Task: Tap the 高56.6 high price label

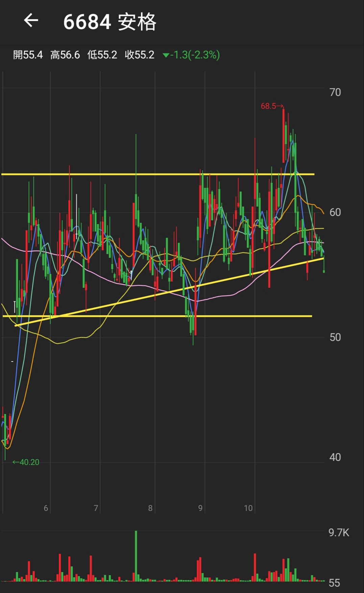Action: [x=65, y=55]
